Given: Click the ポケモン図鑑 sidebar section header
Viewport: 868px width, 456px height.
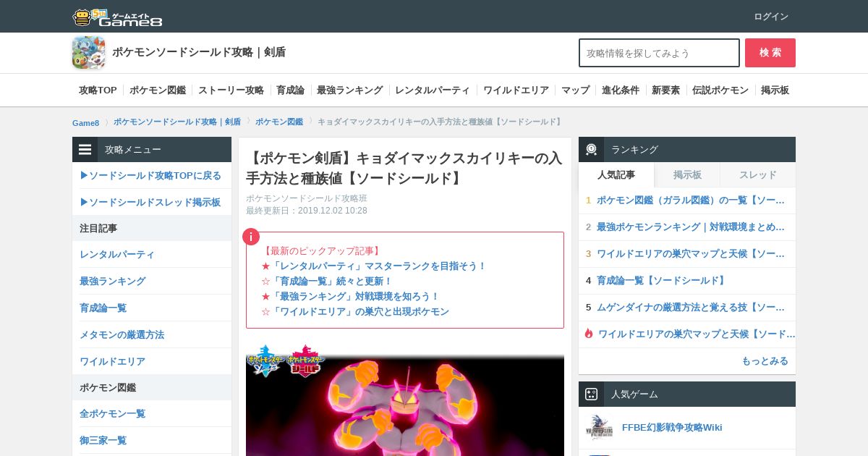Looking at the screenshot, I should pyautogui.click(x=152, y=387).
